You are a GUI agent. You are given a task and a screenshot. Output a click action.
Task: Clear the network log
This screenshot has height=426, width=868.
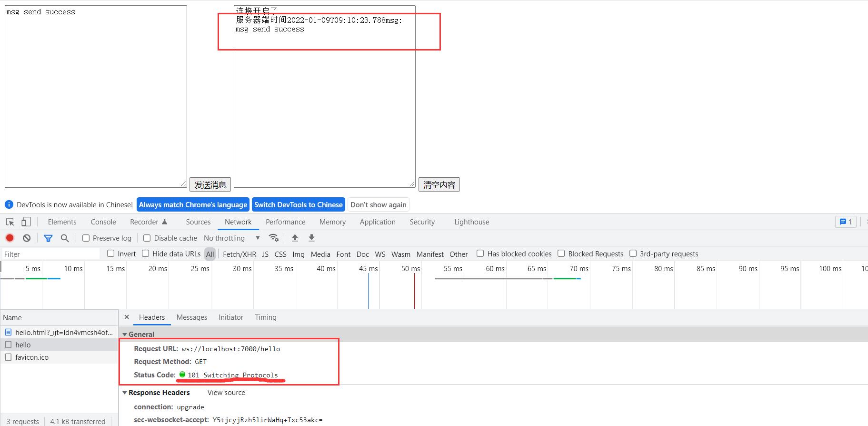pyautogui.click(x=27, y=238)
